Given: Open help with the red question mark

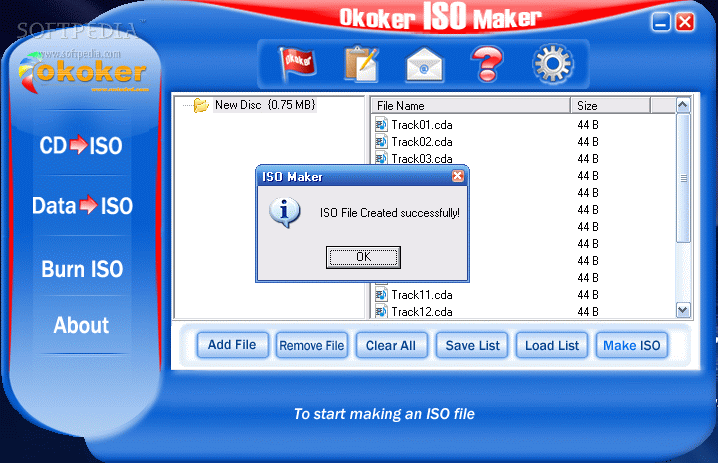Looking at the screenshot, I should coord(487,64).
